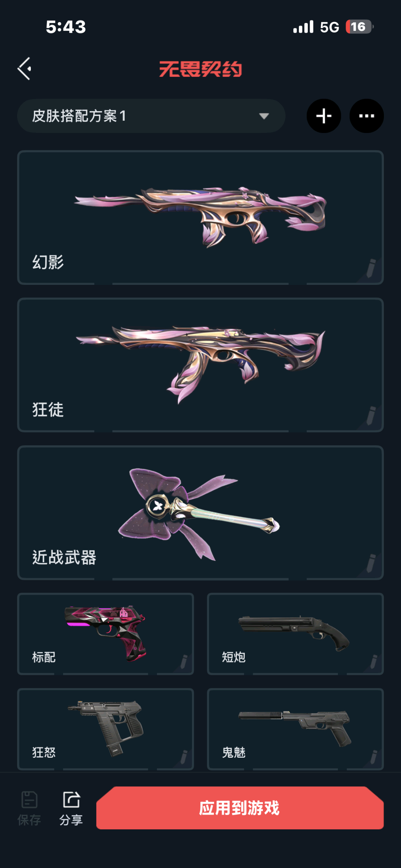Add a new skin loadout with plus icon
This screenshot has width=401, height=868.
click(x=324, y=116)
